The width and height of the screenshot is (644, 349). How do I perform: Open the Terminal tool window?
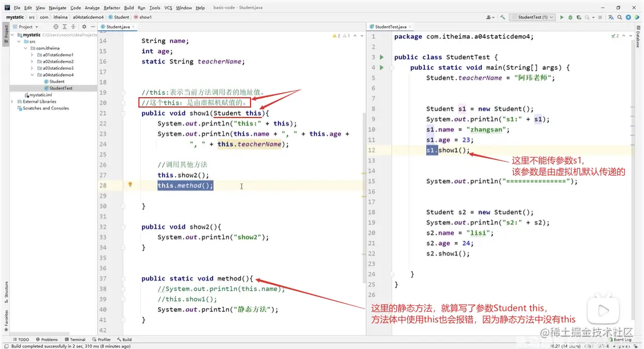point(75,340)
